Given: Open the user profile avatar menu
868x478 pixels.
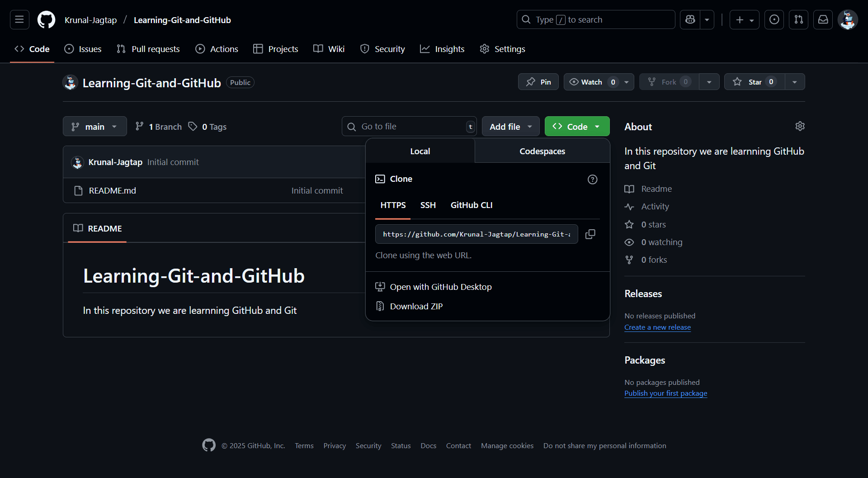Looking at the screenshot, I should pos(848,19).
